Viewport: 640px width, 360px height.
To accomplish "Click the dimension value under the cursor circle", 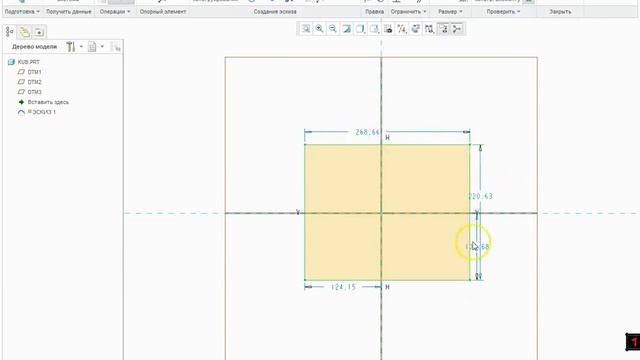I will coord(477,247).
